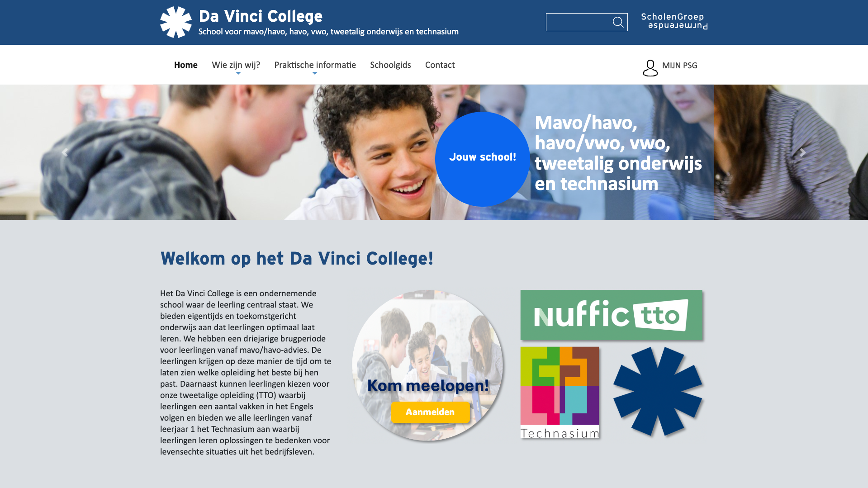Click the Technasium logo image
Viewport: 868px width, 488px height.
coord(560,393)
